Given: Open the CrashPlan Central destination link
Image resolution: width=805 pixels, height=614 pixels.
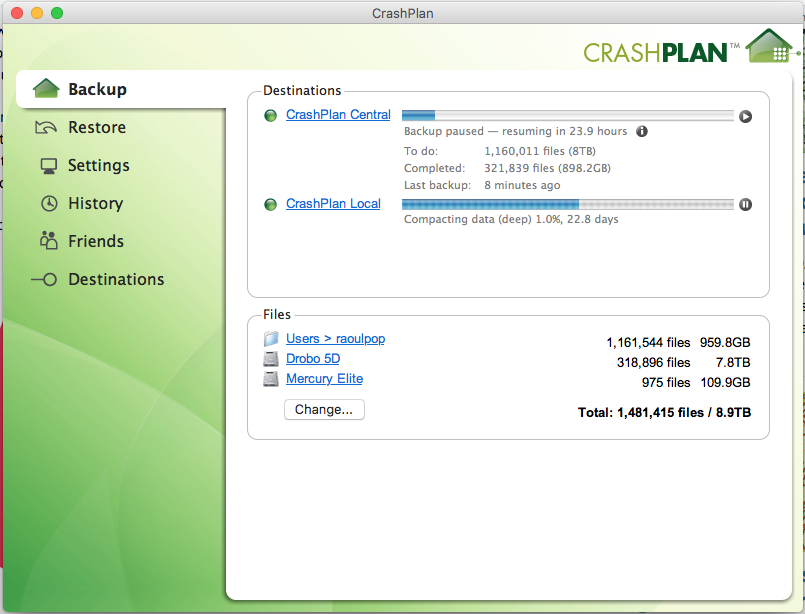Looking at the screenshot, I should [338, 115].
